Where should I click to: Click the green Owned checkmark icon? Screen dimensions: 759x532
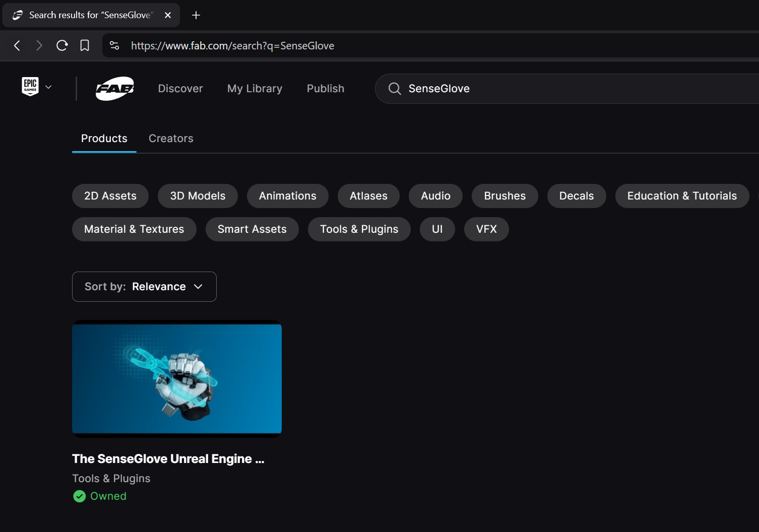coord(79,496)
